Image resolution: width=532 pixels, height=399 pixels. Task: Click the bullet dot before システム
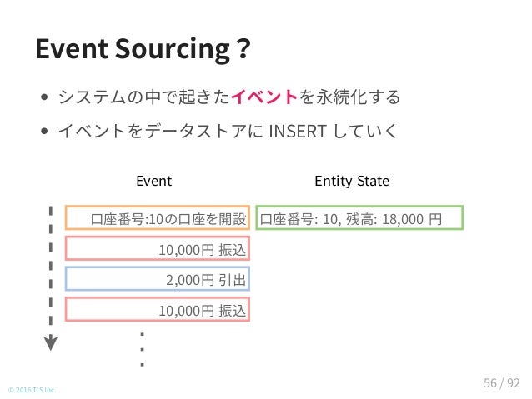click(x=44, y=97)
